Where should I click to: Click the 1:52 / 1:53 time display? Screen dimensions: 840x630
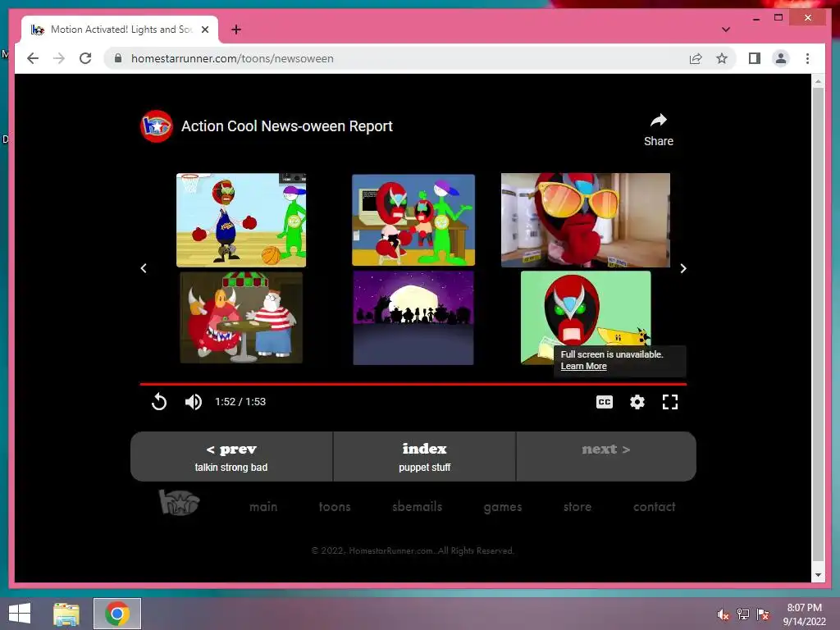click(x=240, y=402)
